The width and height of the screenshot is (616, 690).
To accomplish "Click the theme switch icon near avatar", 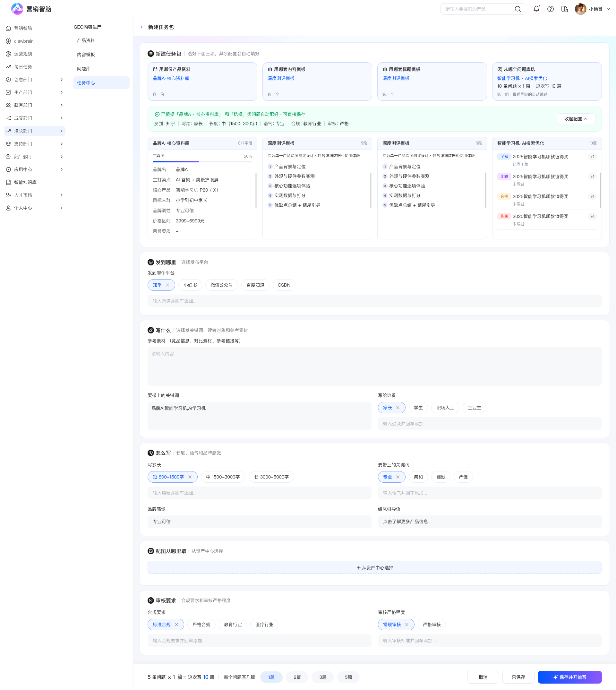I will click(564, 9).
